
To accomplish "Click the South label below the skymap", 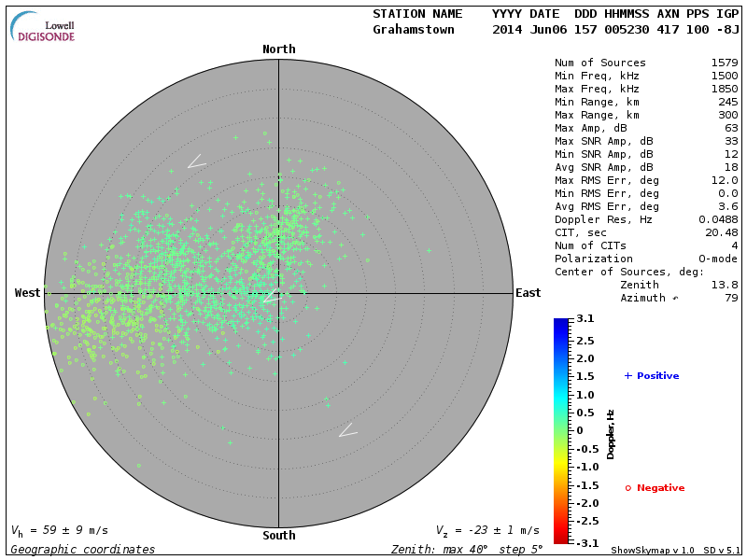I will pyautogui.click(x=278, y=536).
